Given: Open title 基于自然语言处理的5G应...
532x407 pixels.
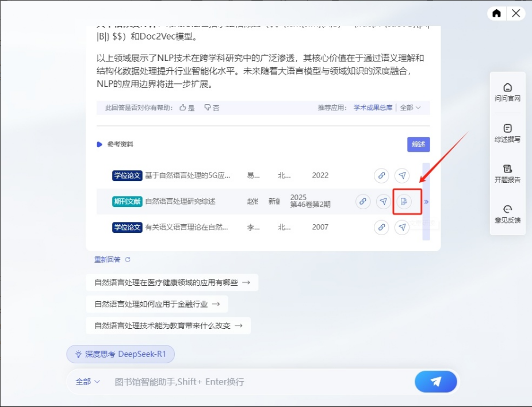Looking at the screenshot, I should point(187,175).
